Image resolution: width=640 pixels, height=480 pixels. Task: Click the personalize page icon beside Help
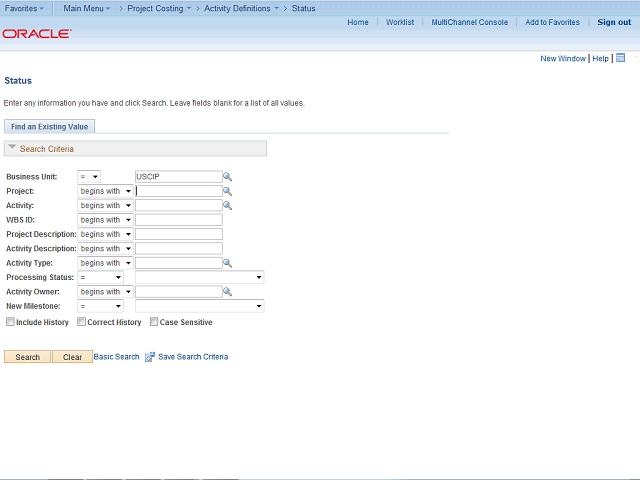click(621, 58)
